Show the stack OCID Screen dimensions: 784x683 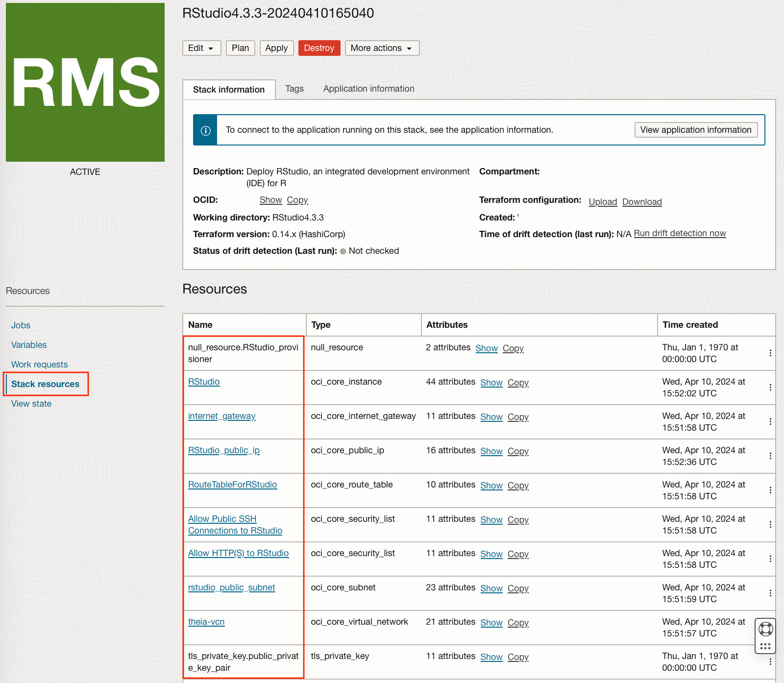click(270, 200)
